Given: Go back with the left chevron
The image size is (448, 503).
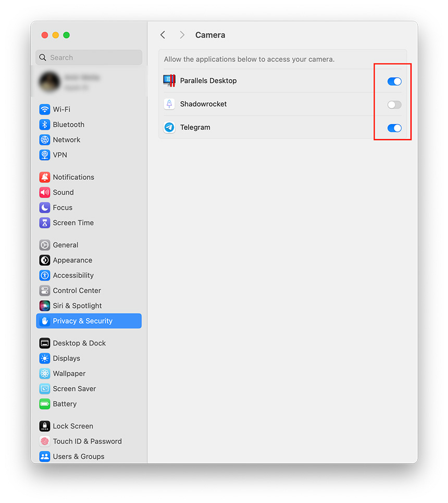Looking at the screenshot, I should [163, 34].
